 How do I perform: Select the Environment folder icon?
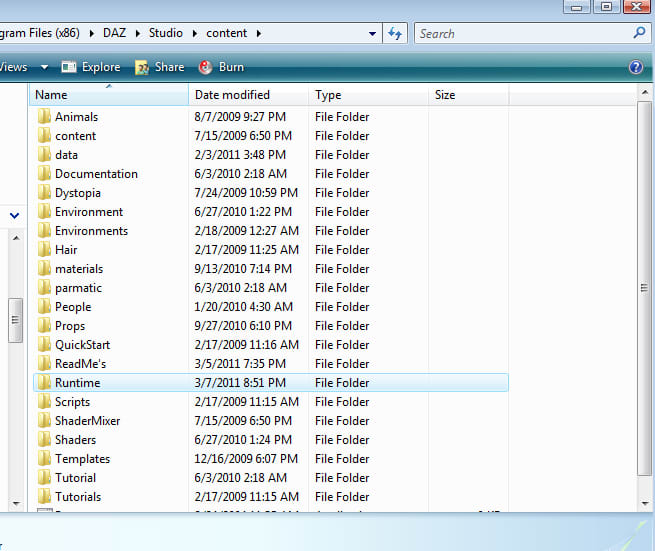click(x=44, y=212)
